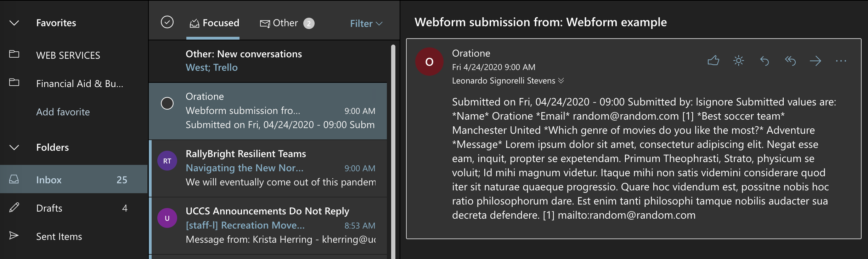
Task: Click the RT avatar to select RallyBright email
Action: pos(167,161)
